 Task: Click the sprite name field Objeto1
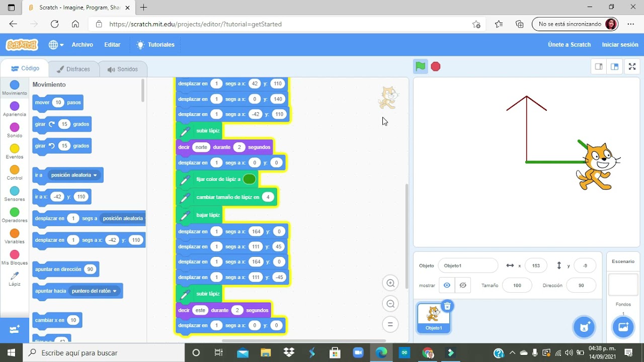click(x=468, y=265)
